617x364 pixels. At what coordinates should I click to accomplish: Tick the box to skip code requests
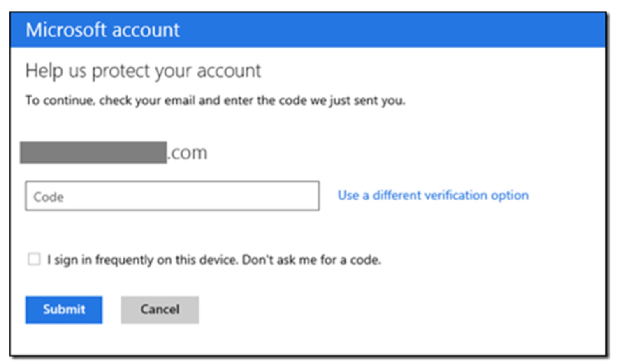click(34, 259)
